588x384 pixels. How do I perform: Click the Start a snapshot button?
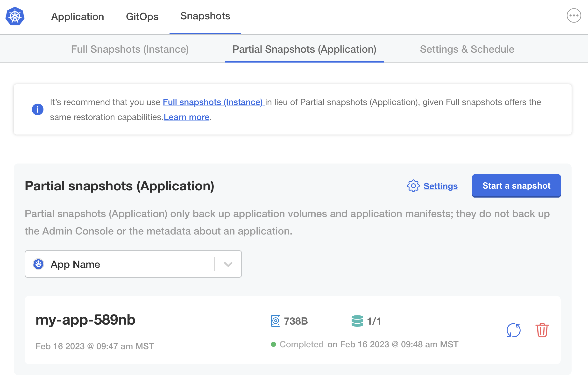[x=517, y=185]
